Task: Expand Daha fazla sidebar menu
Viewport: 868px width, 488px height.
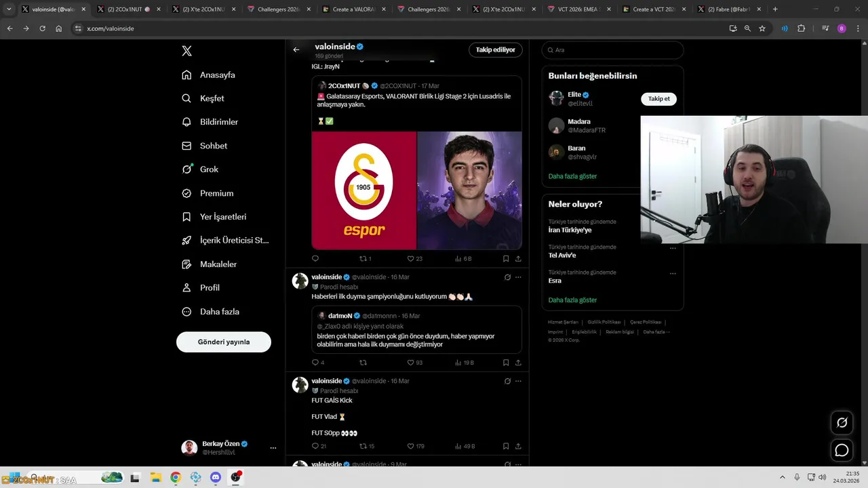Action: (211, 312)
